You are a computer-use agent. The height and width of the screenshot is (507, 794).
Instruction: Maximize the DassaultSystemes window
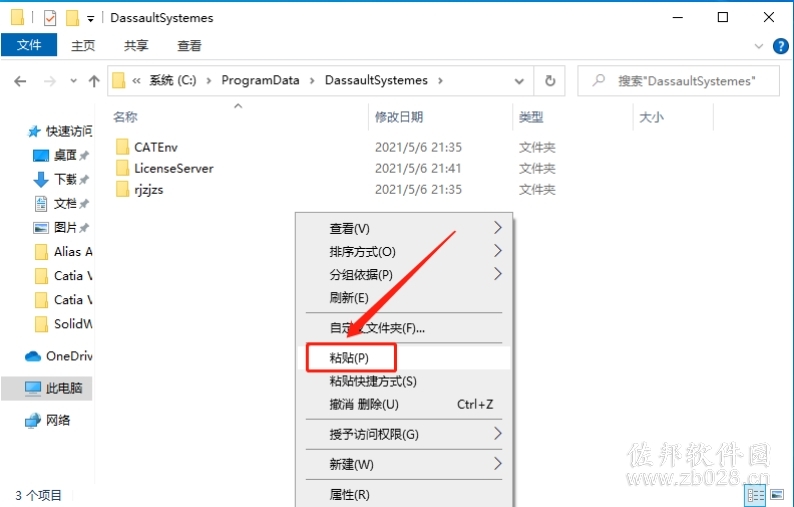[723, 17]
